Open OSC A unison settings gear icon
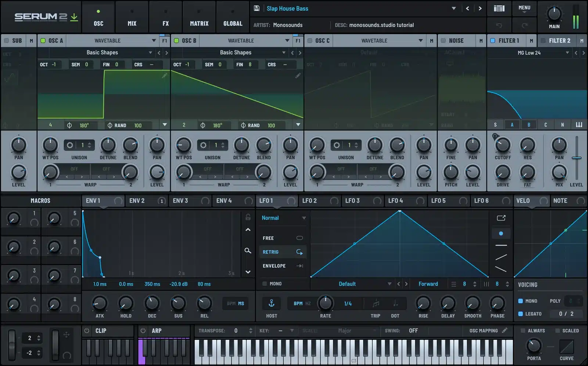The image size is (588, 366). click(70, 145)
